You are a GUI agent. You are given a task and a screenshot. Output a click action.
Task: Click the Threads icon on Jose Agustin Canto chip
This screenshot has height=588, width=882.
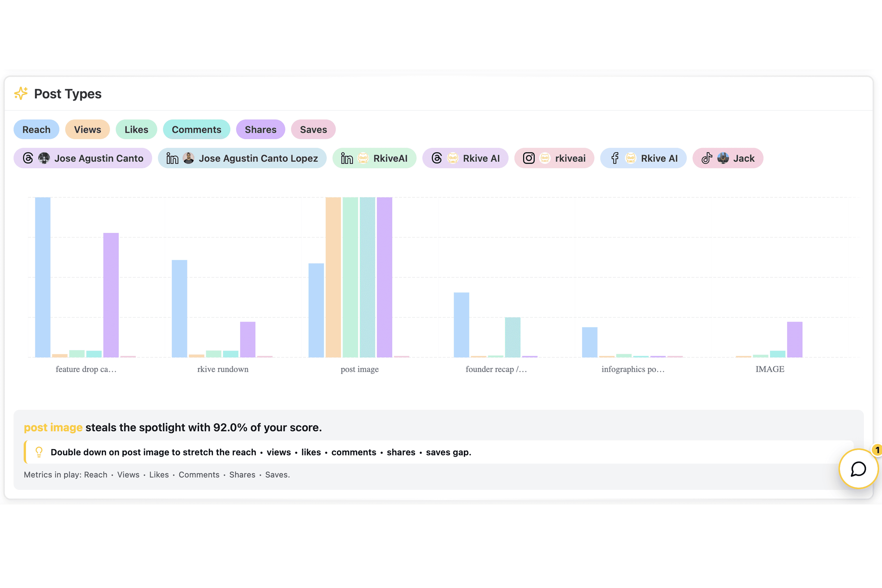(28, 158)
